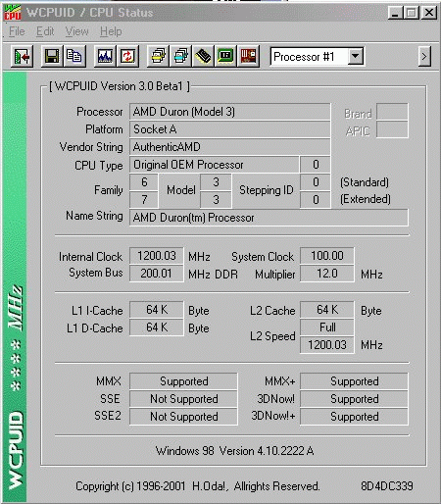Click the L1 I-Cache value 64 K
Image resolution: width=441 pixels, height=504 pixels.
tap(157, 310)
